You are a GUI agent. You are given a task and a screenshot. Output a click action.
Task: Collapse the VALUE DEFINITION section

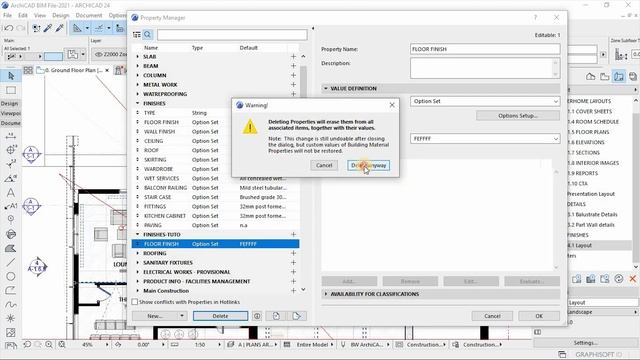coord(326,88)
